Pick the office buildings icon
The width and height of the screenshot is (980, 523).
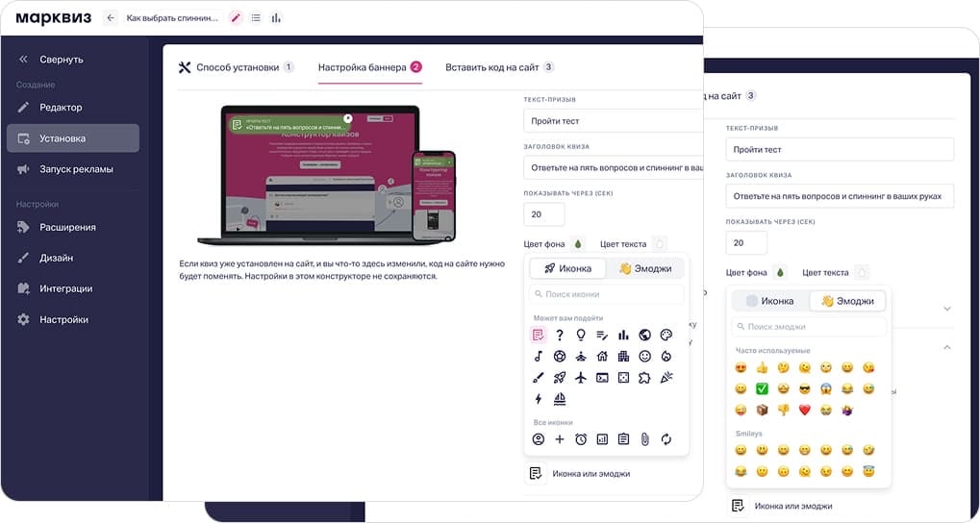click(x=623, y=356)
